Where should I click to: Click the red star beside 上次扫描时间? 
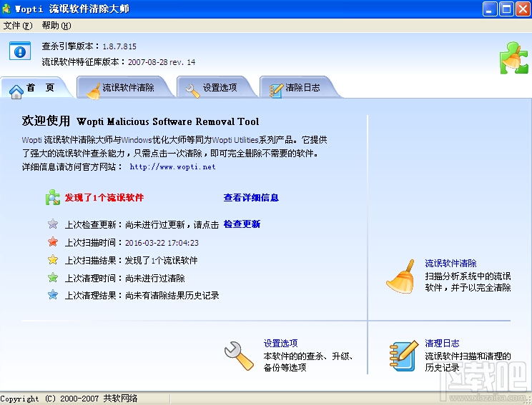(x=53, y=242)
